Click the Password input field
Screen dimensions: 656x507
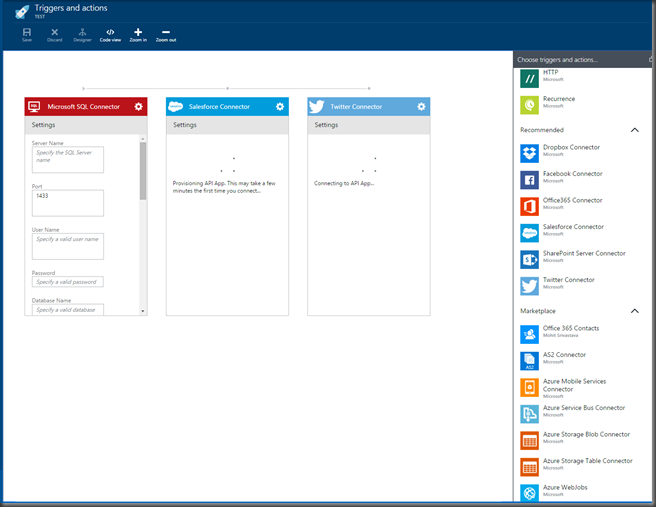coord(68,282)
